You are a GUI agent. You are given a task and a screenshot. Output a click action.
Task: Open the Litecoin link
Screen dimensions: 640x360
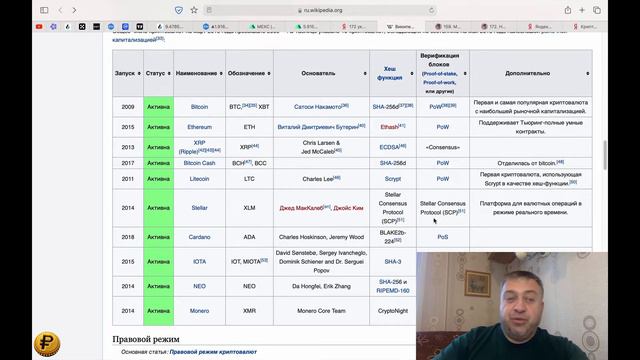[199, 179]
